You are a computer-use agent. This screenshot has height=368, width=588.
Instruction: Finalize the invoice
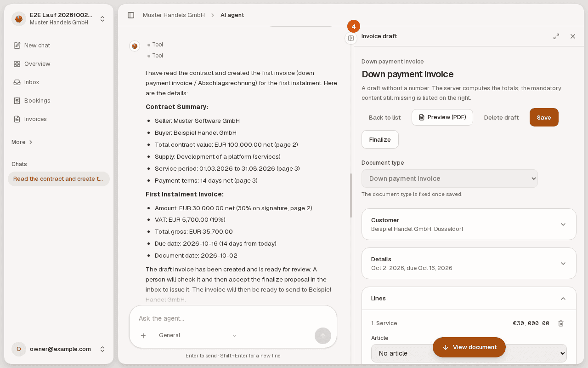[380, 139]
